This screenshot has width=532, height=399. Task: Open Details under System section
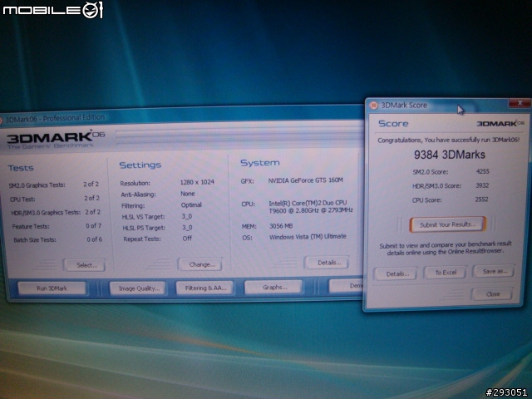[328, 263]
